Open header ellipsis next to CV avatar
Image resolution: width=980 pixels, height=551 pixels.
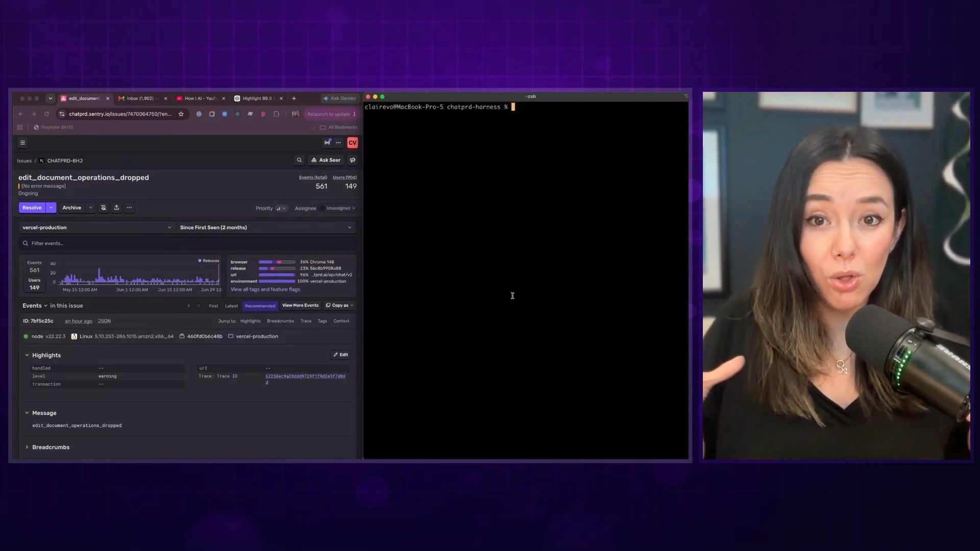tap(338, 143)
